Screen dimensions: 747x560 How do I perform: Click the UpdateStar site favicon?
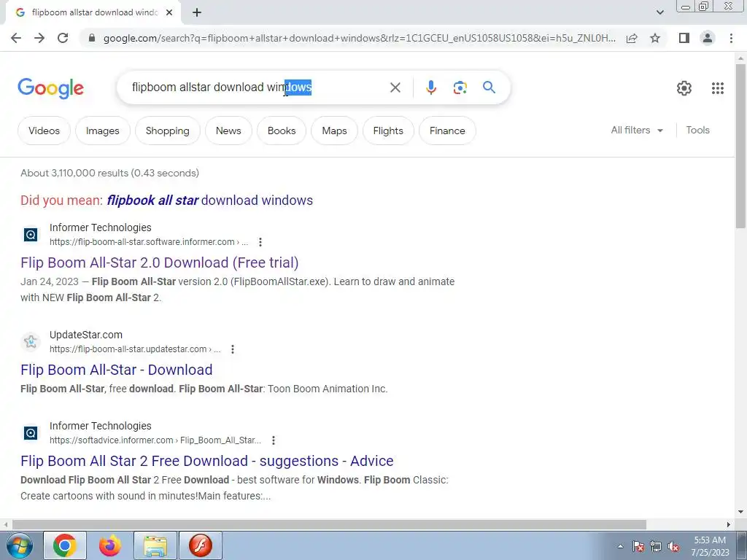tap(31, 341)
